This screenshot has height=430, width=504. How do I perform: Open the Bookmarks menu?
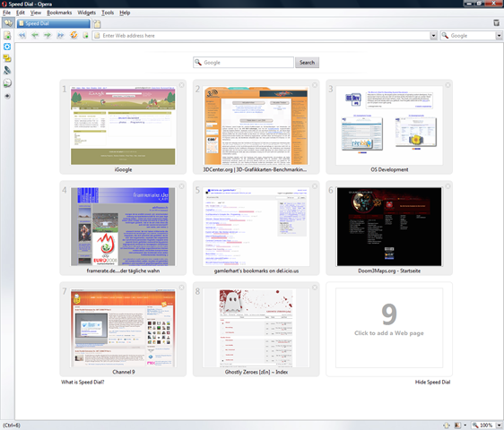click(x=59, y=13)
